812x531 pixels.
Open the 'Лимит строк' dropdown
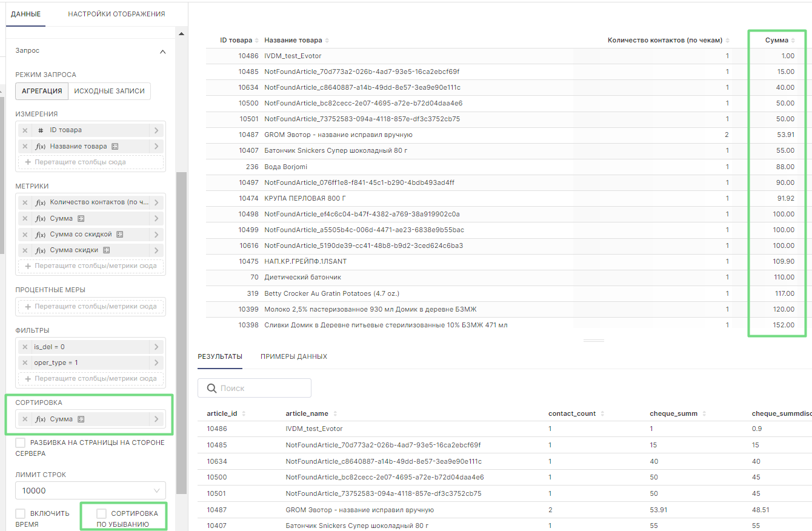[91, 491]
